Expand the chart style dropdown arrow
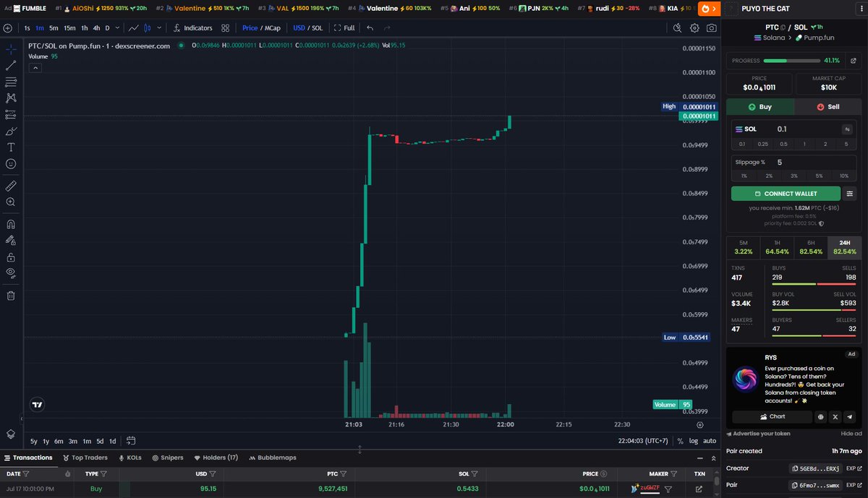868x498 pixels. [161, 28]
